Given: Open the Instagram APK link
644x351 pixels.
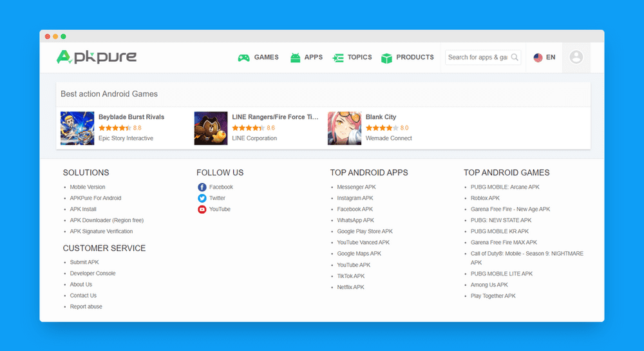Looking at the screenshot, I should pyautogui.click(x=355, y=198).
